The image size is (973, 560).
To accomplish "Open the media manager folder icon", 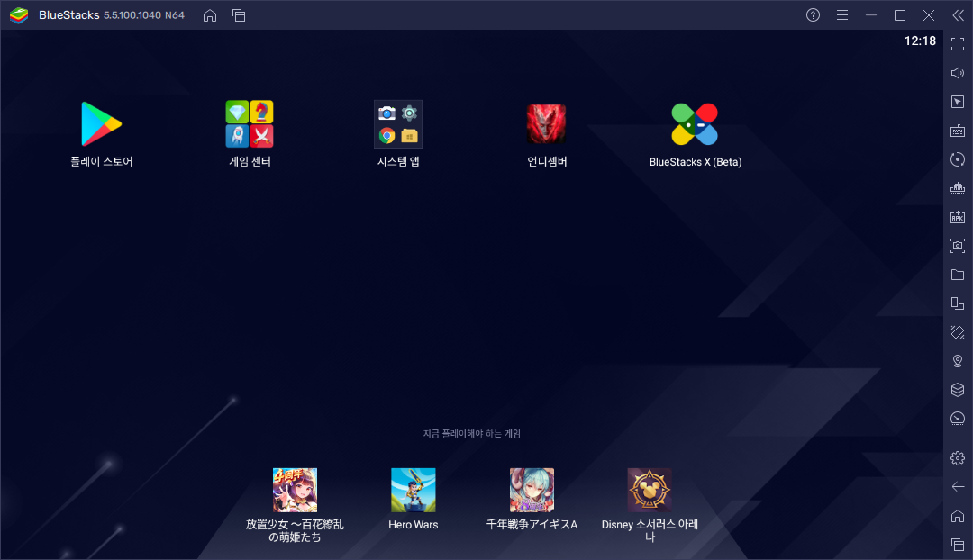I will (958, 274).
